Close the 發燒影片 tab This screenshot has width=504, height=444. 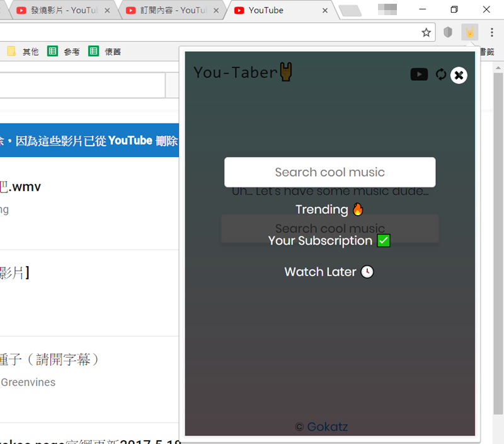[x=107, y=10]
